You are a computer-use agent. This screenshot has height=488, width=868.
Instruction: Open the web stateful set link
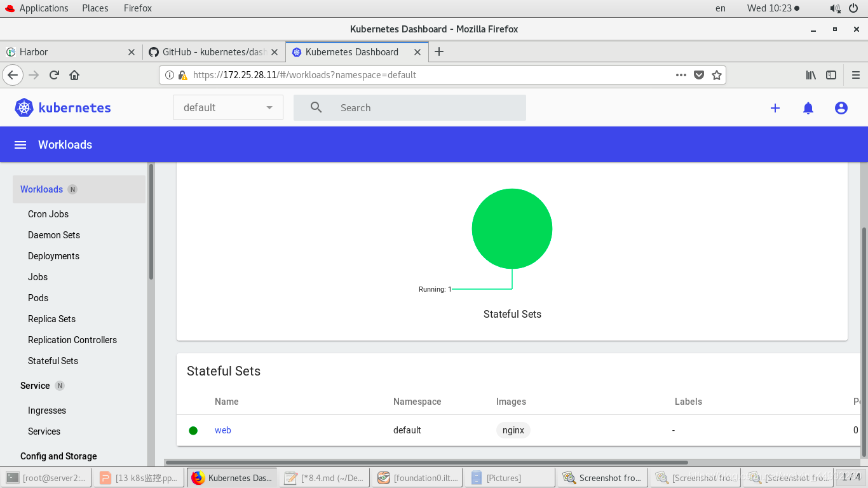222,430
